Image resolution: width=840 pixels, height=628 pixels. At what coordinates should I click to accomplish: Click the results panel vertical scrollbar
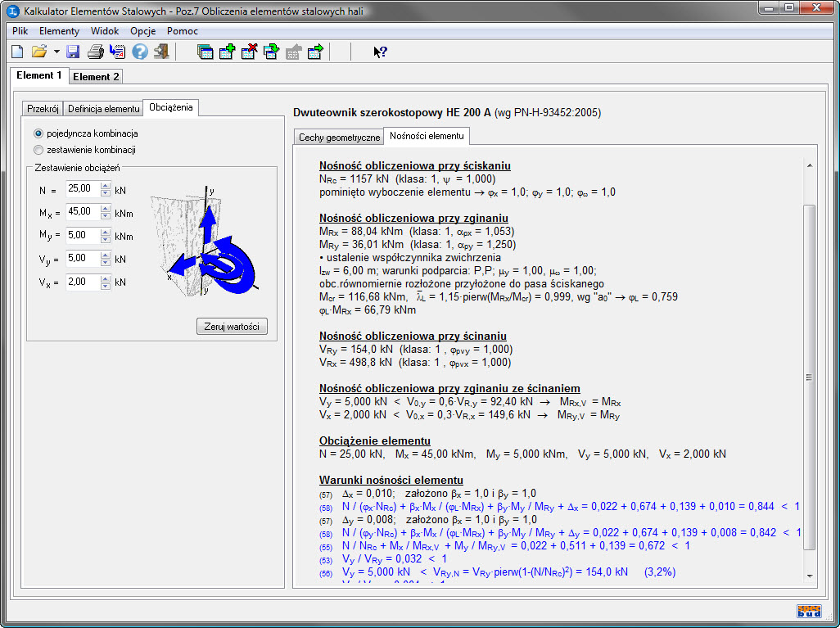click(x=809, y=377)
